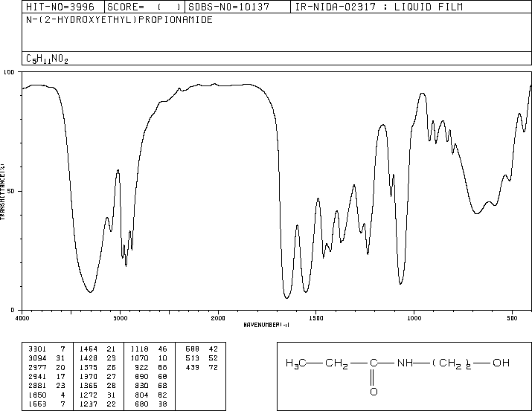Click the 1375 peak entry in the table

click(97, 367)
